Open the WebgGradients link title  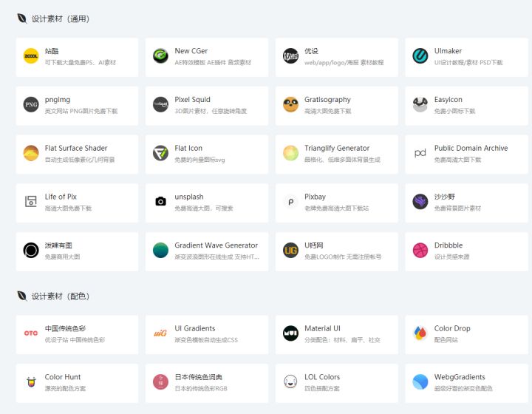pos(460,377)
